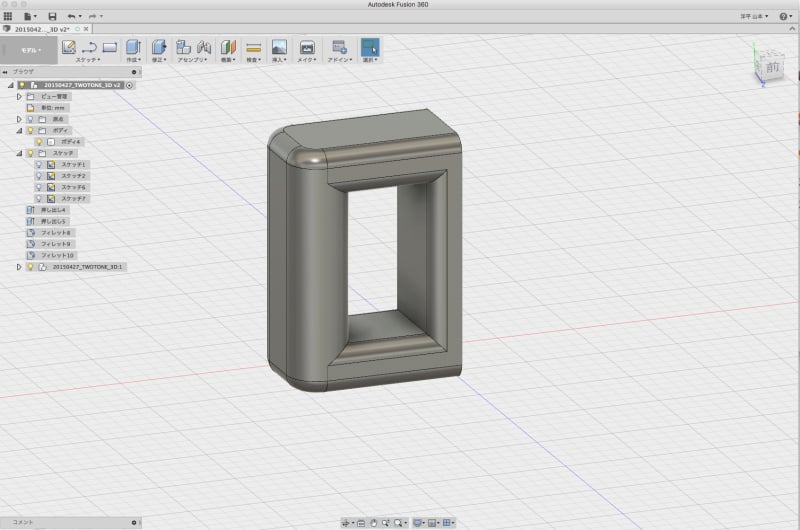Click the Display Settings monitor icon

point(417,523)
